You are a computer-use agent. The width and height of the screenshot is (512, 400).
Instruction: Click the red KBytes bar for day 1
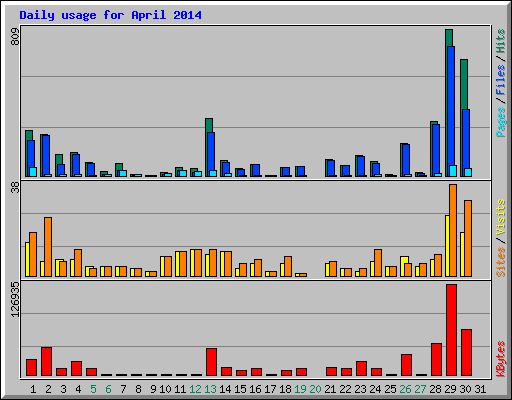point(31,368)
